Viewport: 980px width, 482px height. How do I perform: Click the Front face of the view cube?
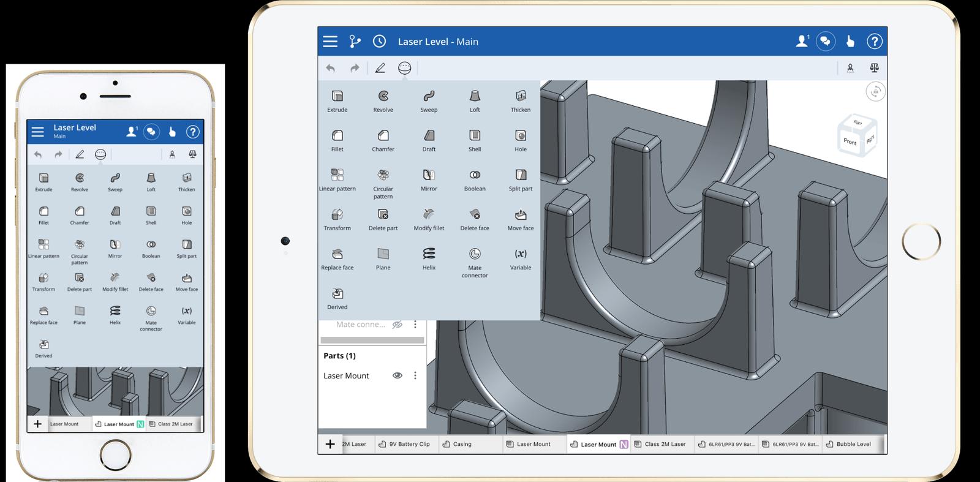tap(850, 141)
